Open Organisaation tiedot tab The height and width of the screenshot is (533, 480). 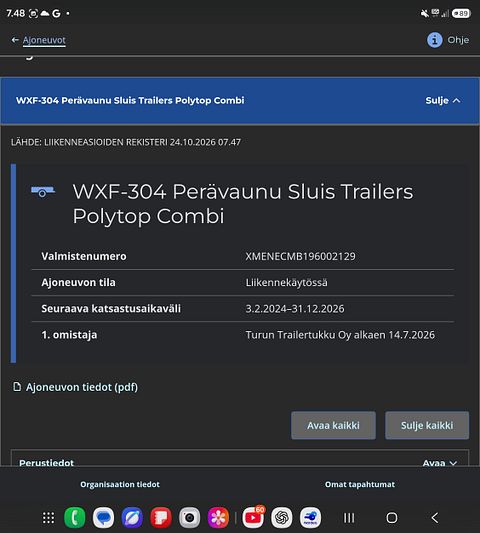click(x=120, y=484)
